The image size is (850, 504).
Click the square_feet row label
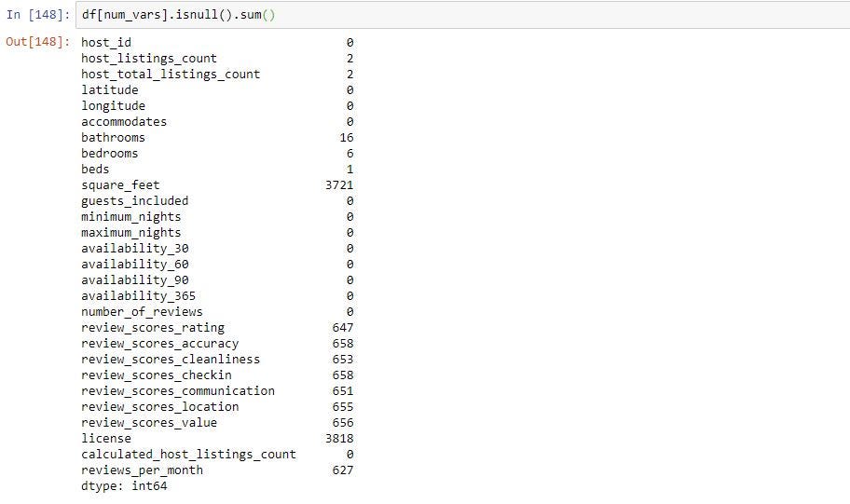120,185
